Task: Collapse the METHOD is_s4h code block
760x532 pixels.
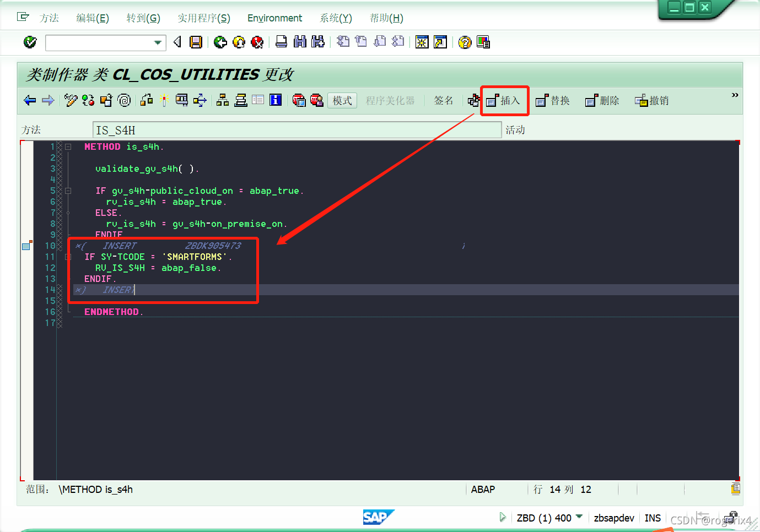Action: point(68,147)
